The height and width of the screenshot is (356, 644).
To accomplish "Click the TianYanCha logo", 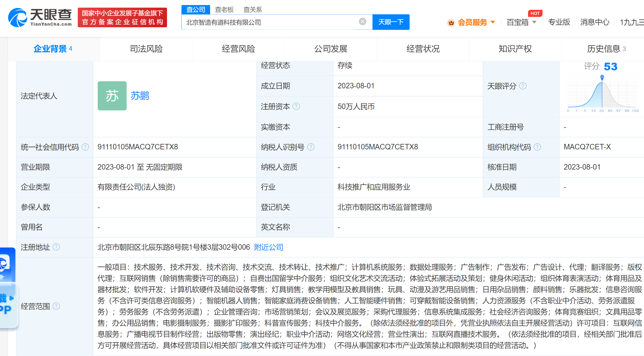I will click(x=40, y=17).
